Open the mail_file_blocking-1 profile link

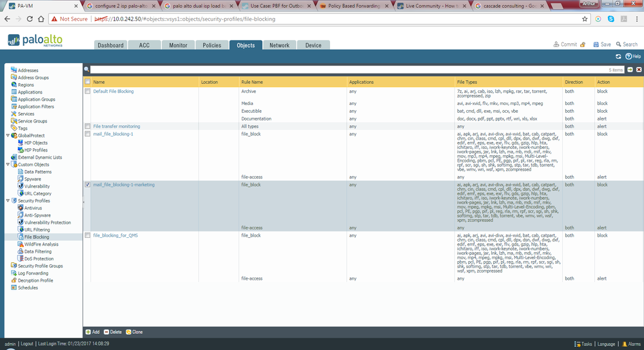click(x=113, y=134)
